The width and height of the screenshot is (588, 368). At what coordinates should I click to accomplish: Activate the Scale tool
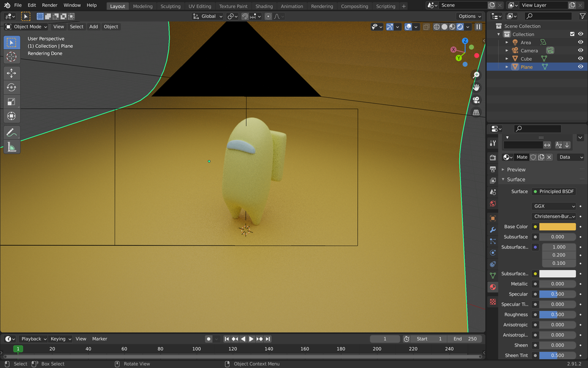(x=11, y=102)
